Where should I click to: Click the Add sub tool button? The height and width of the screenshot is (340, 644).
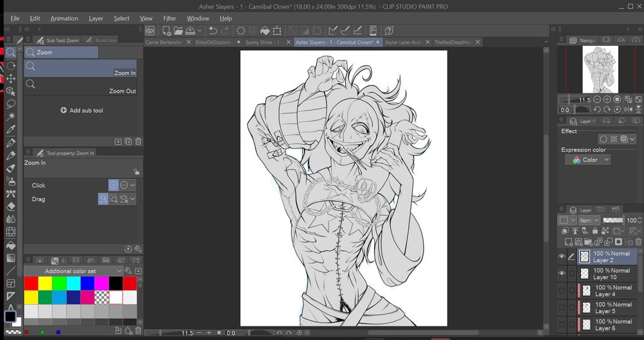coord(82,110)
